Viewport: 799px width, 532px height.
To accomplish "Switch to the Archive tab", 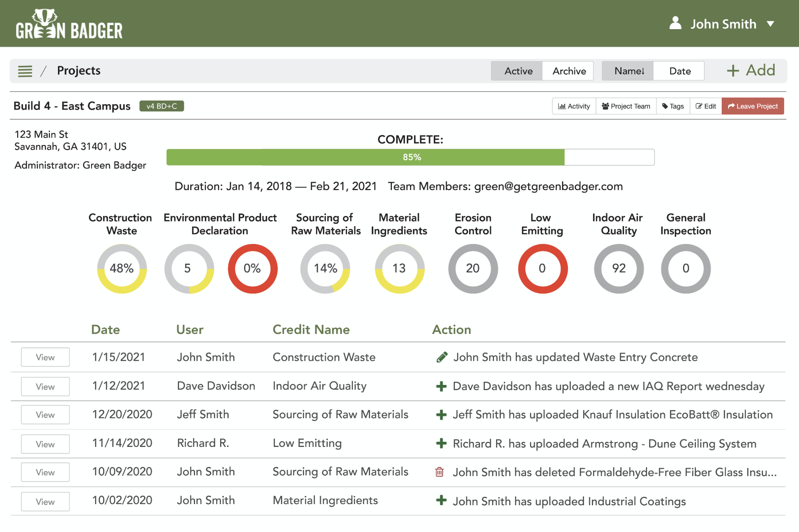I will tap(568, 71).
